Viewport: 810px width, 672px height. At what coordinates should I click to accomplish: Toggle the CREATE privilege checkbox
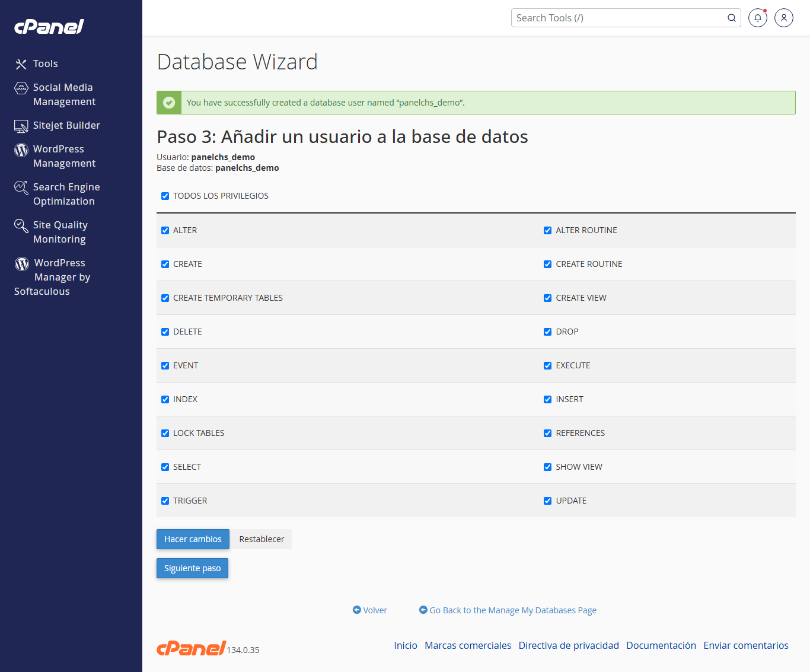tap(165, 264)
